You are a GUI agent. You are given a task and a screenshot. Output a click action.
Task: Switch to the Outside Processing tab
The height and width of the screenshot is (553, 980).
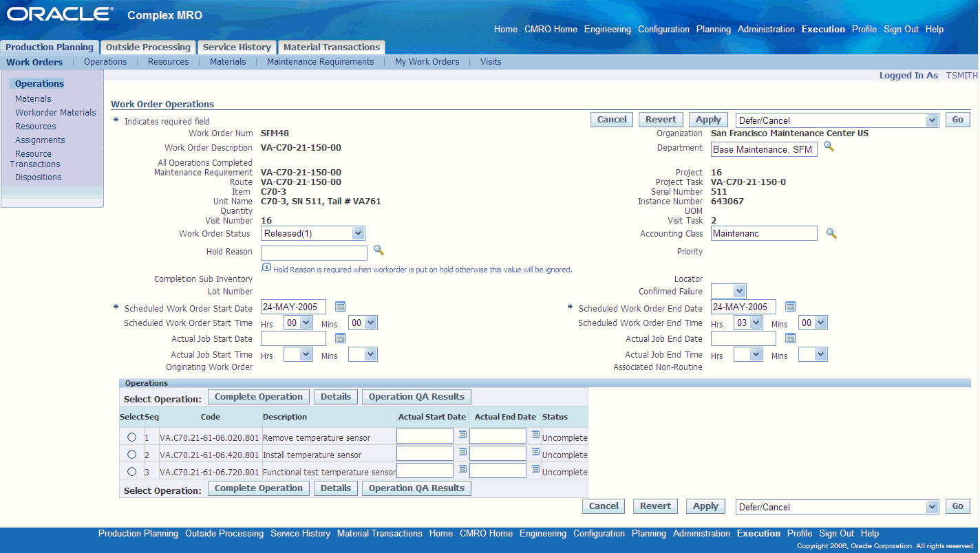coord(148,47)
